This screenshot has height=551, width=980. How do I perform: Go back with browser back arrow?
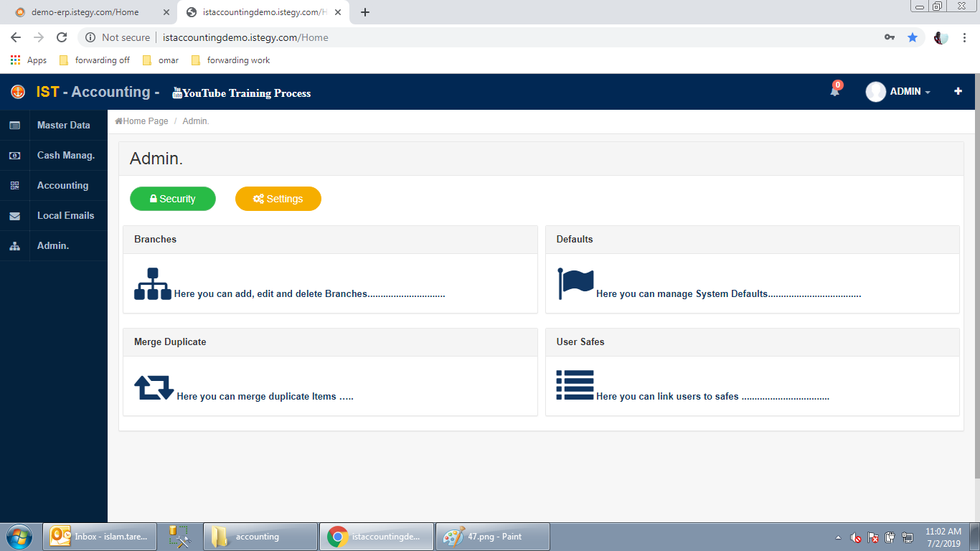16,37
